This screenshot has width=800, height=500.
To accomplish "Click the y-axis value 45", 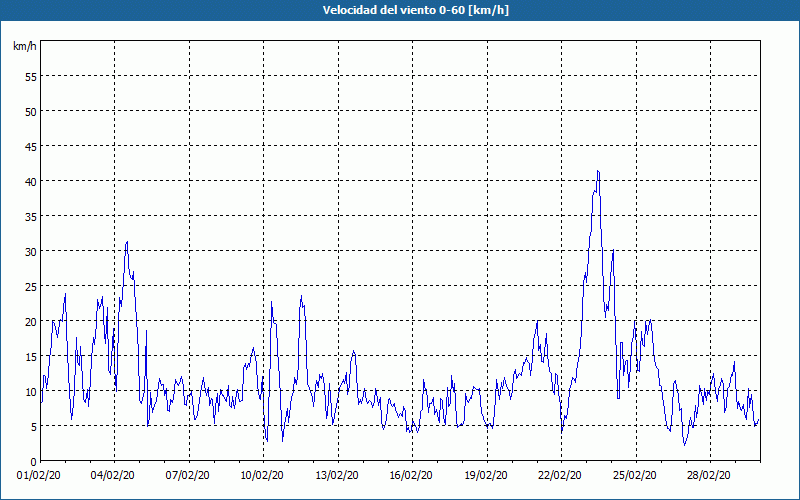I will (31, 146).
